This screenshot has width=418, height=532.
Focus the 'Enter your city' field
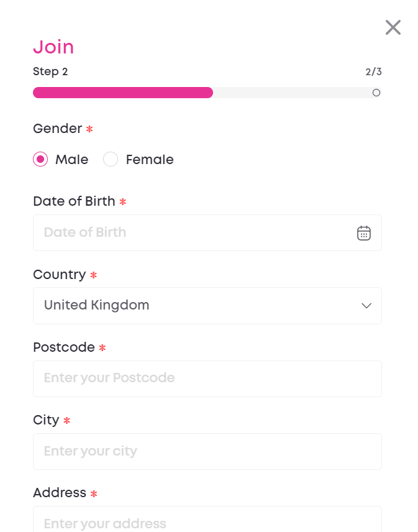(207, 451)
